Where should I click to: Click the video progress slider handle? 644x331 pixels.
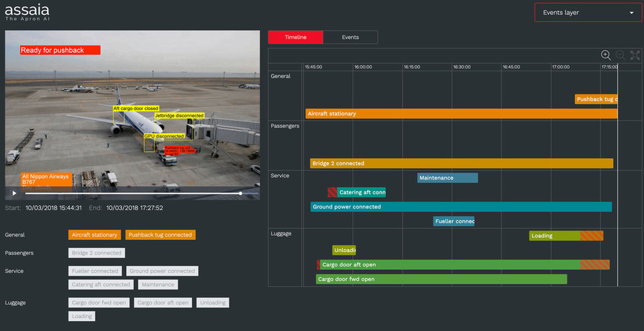click(x=241, y=194)
